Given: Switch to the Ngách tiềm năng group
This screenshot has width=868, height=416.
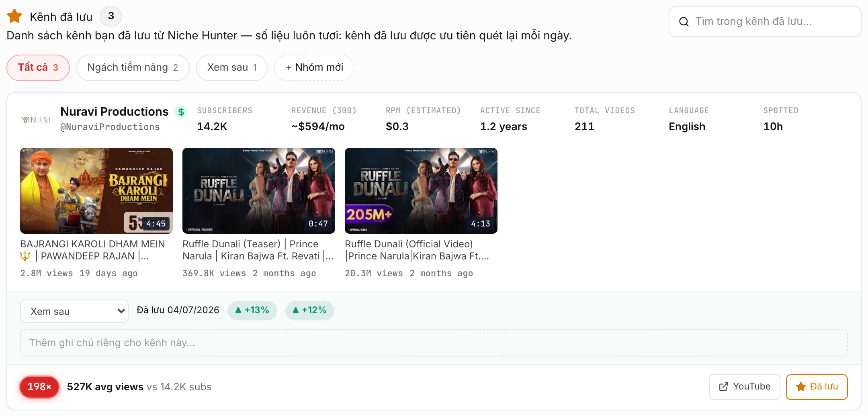Looking at the screenshot, I should coord(133,67).
